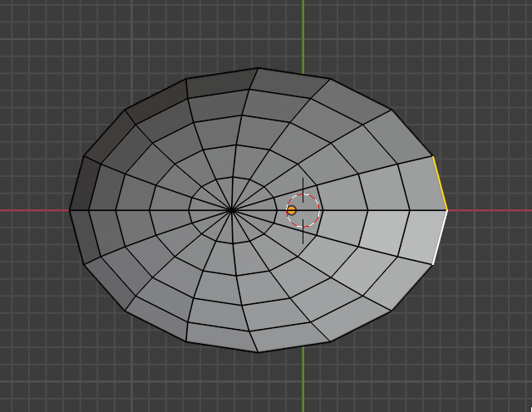Viewport: 532px width, 412px height.
Task: Select the vertex at the white edge's bottom end
Action: [433, 264]
